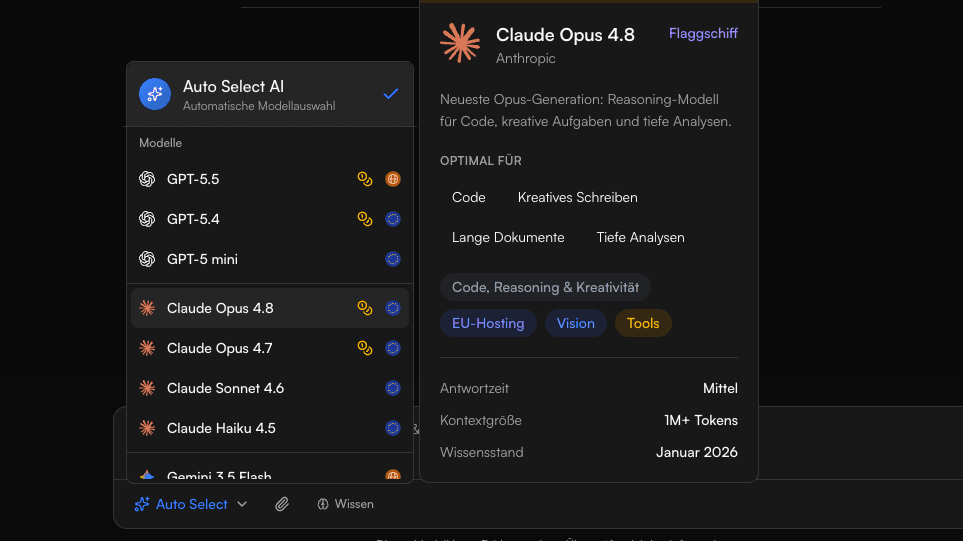Click the OpenAI logo next to GPT-5 mini
963x541 pixels.
(147, 259)
